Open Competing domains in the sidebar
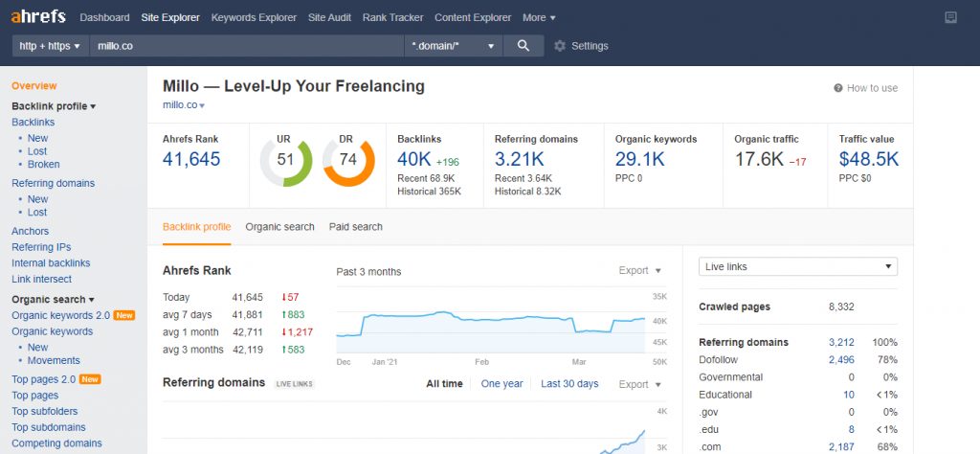The image size is (980, 454). [x=56, y=443]
